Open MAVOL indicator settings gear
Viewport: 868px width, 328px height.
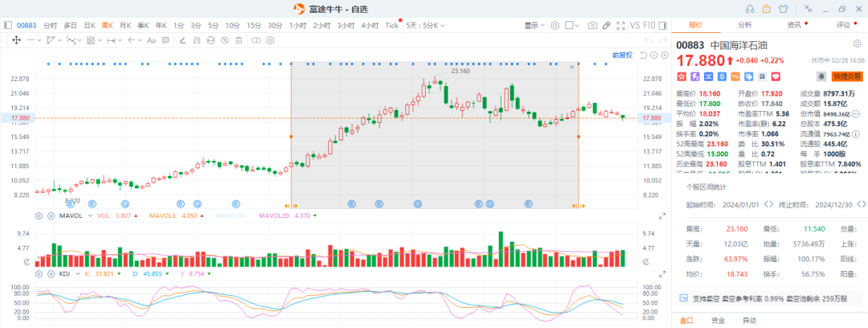point(39,215)
